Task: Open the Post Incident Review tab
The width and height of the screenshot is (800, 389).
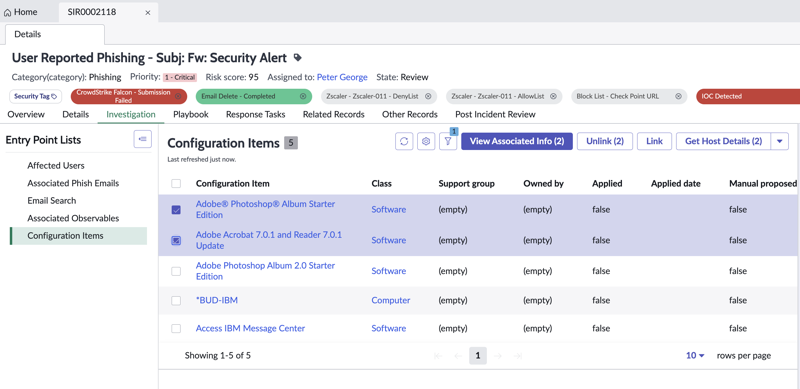Action: [495, 114]
